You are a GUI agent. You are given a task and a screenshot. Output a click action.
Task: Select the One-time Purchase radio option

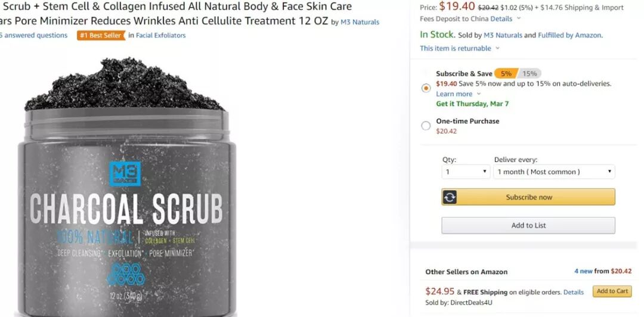click(x=426, y=126)
